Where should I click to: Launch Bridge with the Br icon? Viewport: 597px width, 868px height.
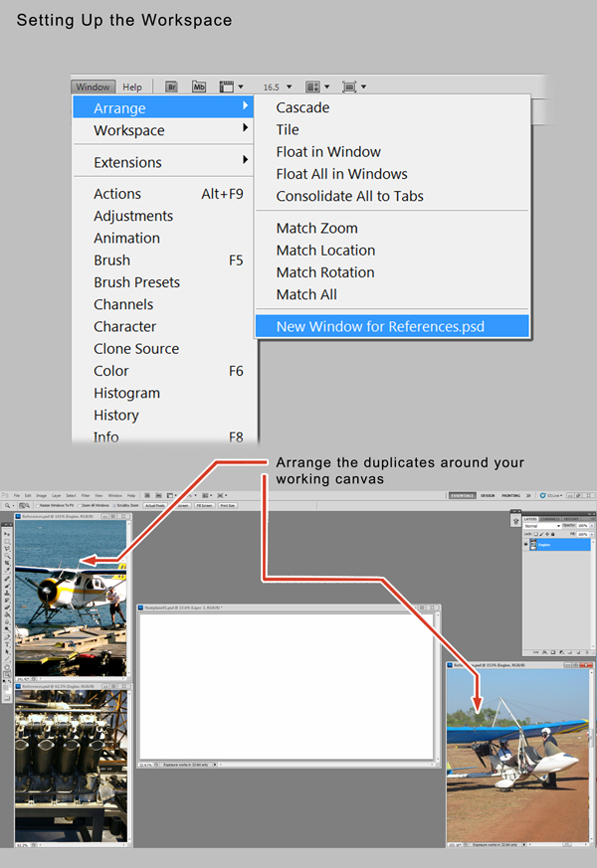(x=172, y=87)
